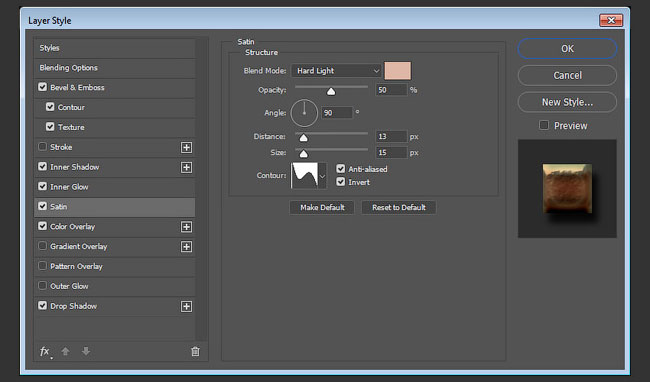
Task: Click the OK button
Action: pyautogui.click(x=567, y=49)
